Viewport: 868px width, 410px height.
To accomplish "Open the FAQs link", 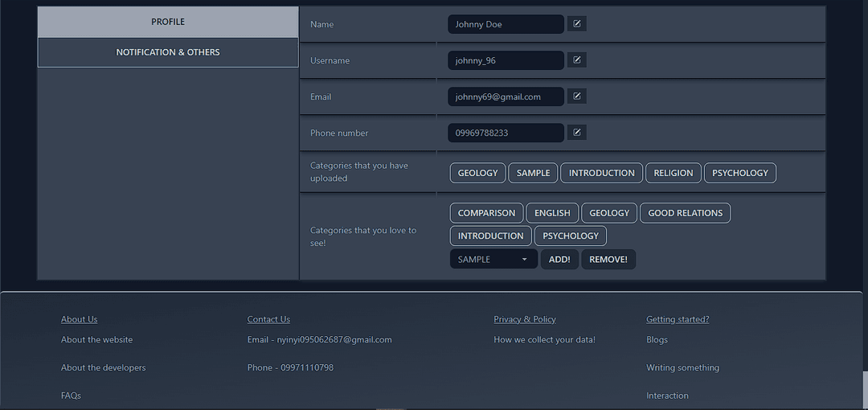I will tap(71, 396).
